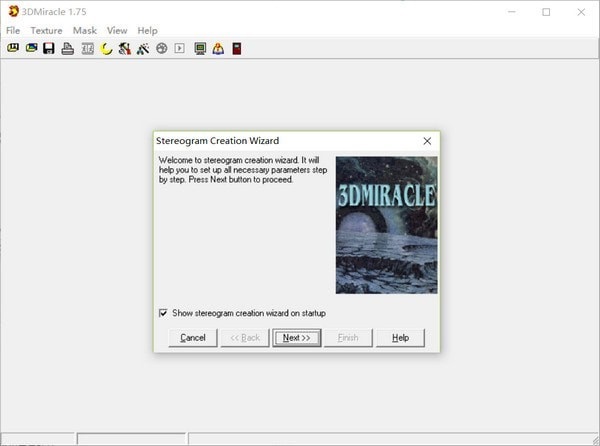The width and height of the screenshot is (600, 446).
Task: Open the Help menu in the menu bar
Action: pos(148,31)
